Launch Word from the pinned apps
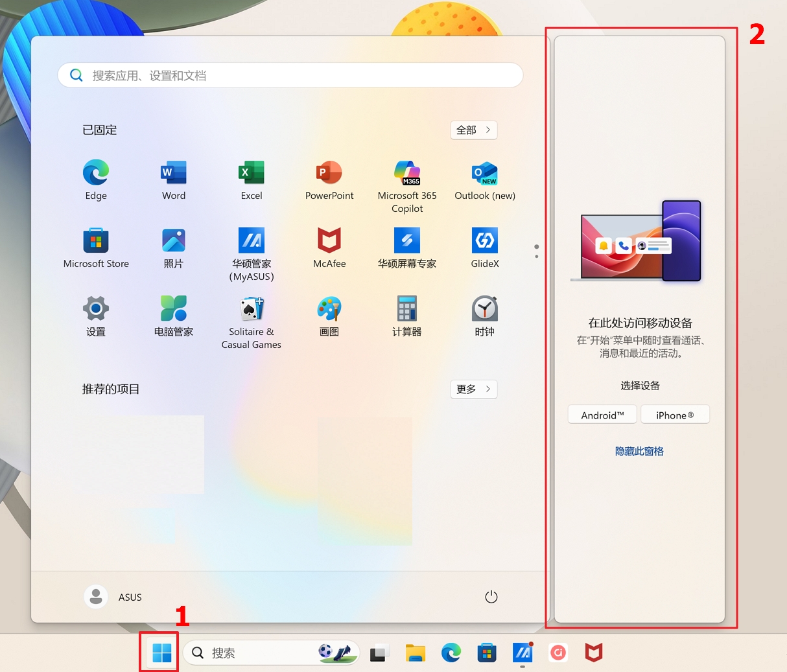Screen dimensions: 787x672 [174, 180]
